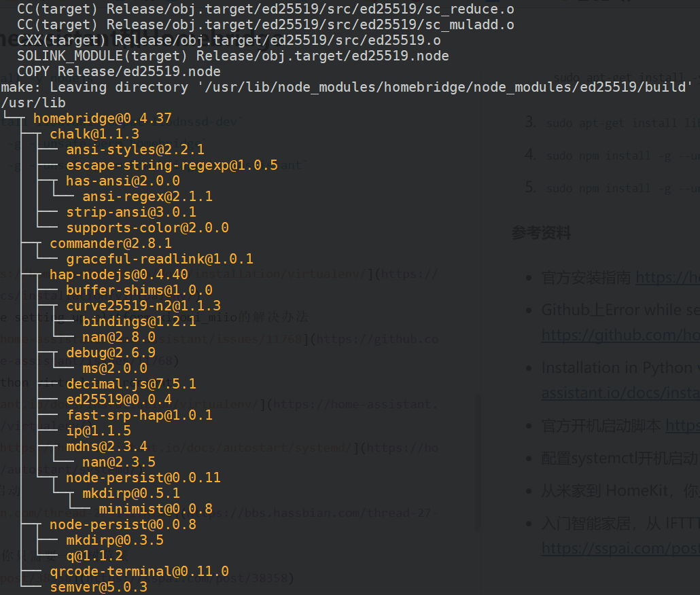Image resolution: width=700 pixels, height=595 pixels.
Task: Click supports-color@2.0.0 text
Action: 147,228
